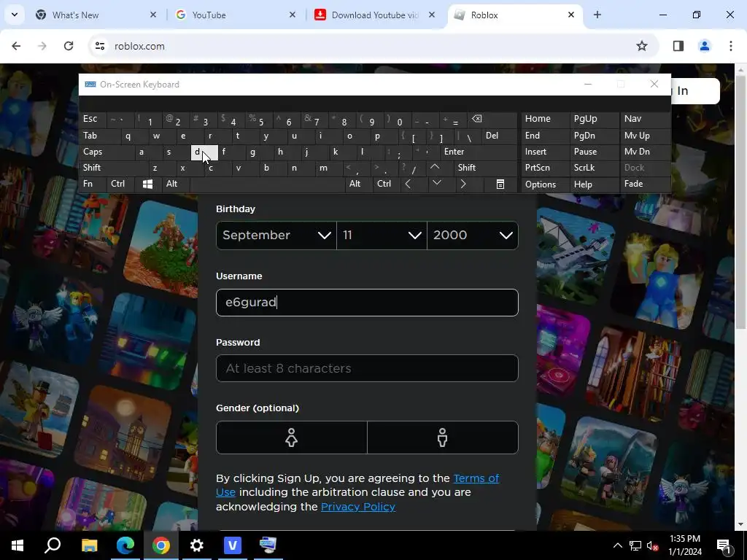Bookmark this page with the star icon
This screenshot has height=560, width=747.
click(x=642, y=46)
